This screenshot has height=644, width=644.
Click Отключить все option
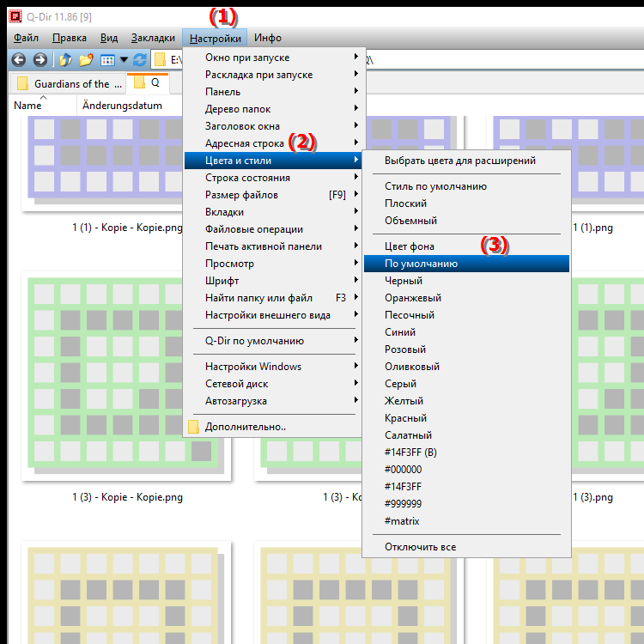[x=466, y=547]
